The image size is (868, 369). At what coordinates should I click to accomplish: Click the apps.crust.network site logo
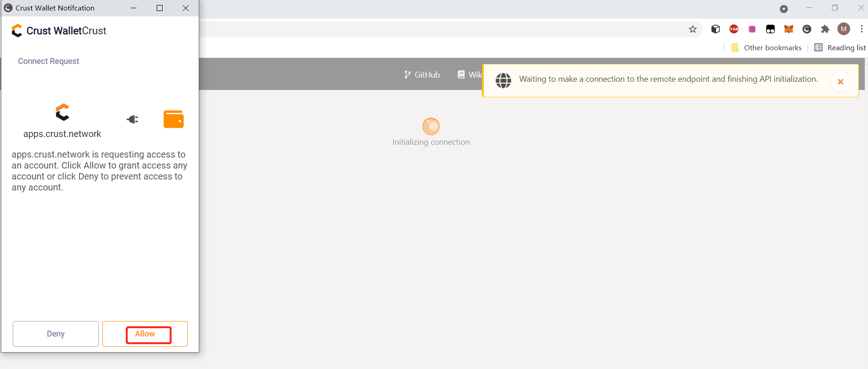coord(63,112)
